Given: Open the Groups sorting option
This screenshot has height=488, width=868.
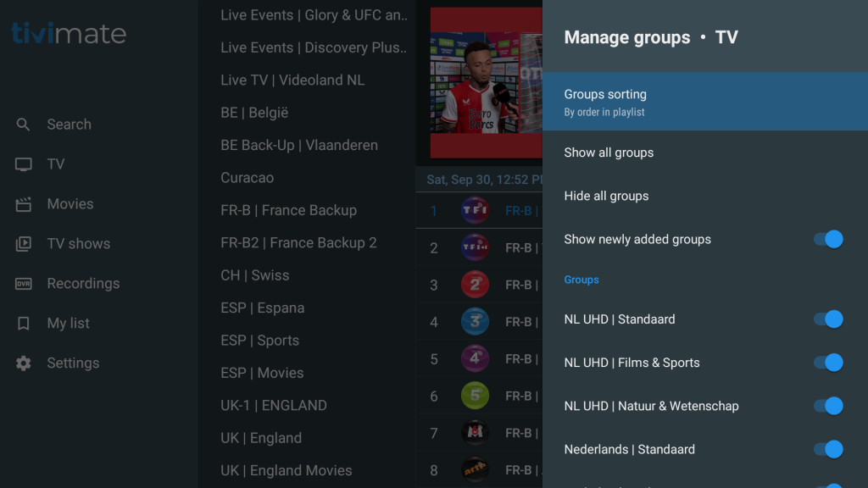Looking at the screenshot, I should pos(704,102).
